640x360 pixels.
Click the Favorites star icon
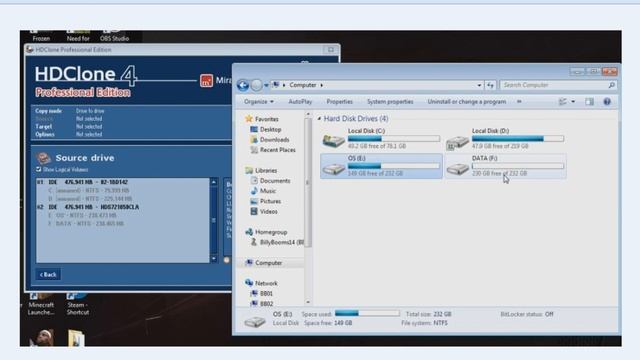(249, 119)
